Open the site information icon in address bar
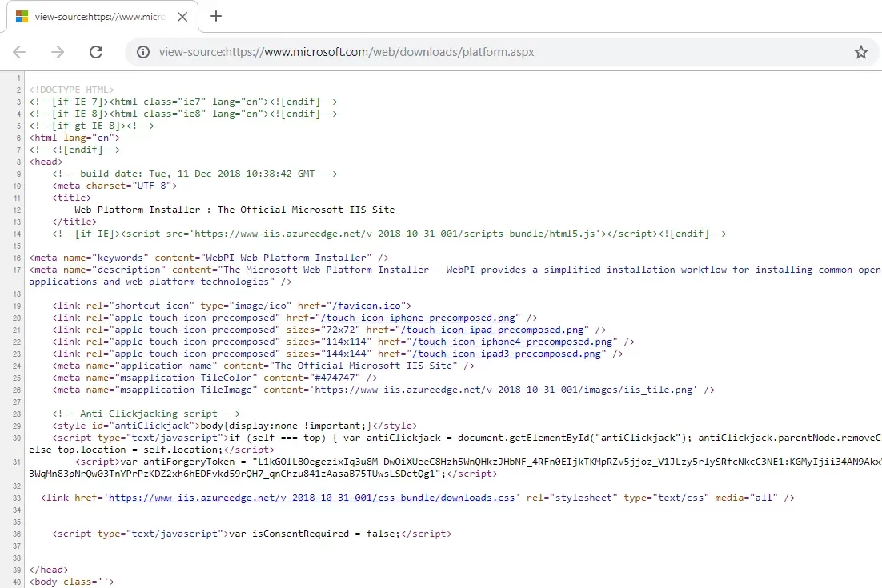This screenshot has height=588, width=882. pos(143,52)
